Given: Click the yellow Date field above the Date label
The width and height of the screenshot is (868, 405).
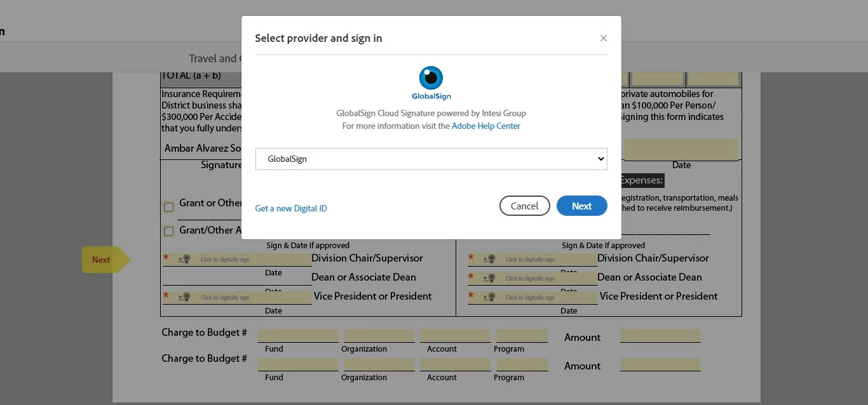Looking at the screenshot, I should pyautogui.click(x=681, y=149).
